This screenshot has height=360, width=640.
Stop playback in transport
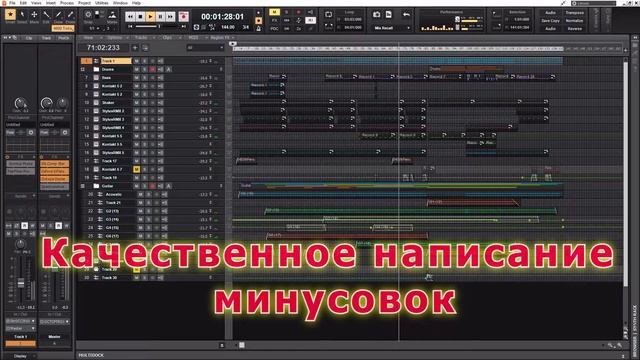pyautogui.click(x=140, y=17)
